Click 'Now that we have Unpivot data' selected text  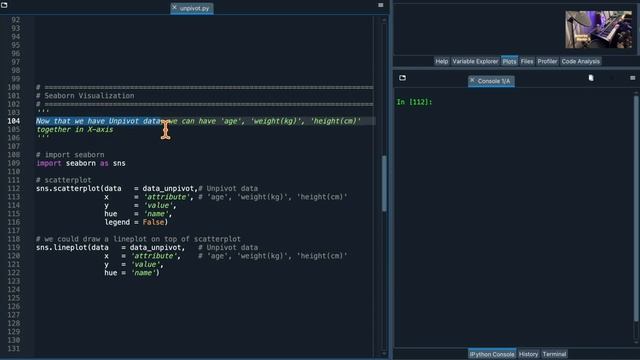coord(98,121)
